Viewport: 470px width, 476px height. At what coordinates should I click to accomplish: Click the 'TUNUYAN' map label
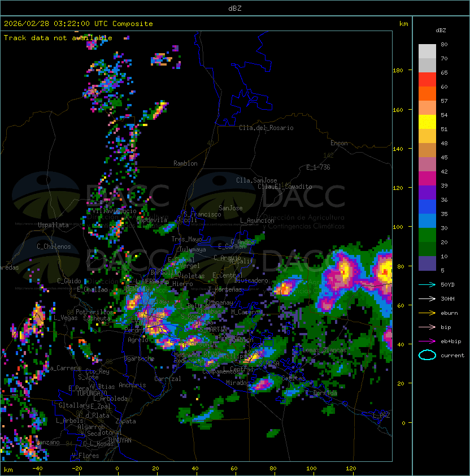pyautogui.click(x=120, y=440)
